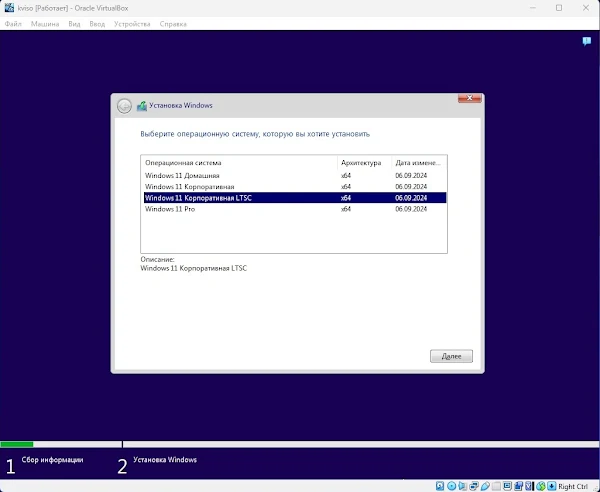This screenshot has height=492, width=600.
Task: Click the Сбор информации step label
Action: pos(52,460)
